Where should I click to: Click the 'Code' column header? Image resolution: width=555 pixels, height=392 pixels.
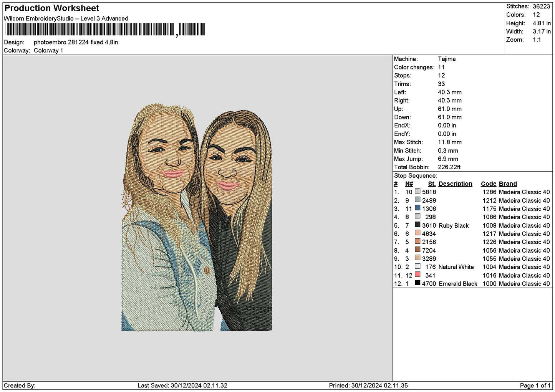point(488,184)
